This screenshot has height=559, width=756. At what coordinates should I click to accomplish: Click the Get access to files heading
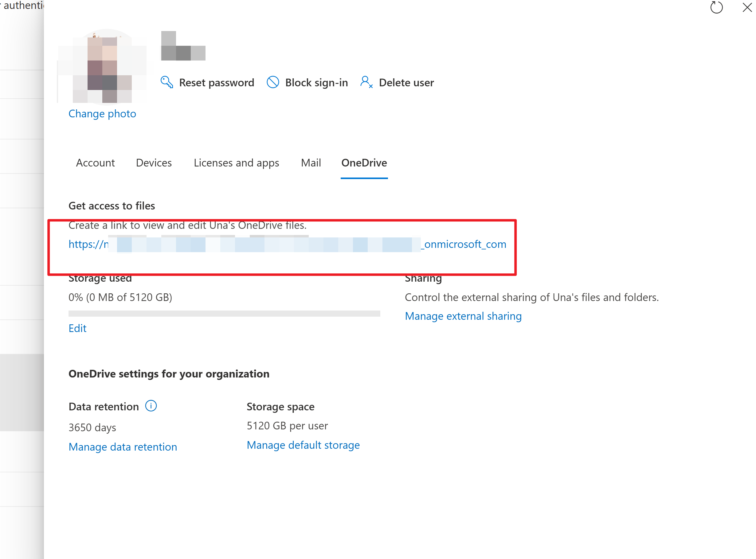click(112, 205)
